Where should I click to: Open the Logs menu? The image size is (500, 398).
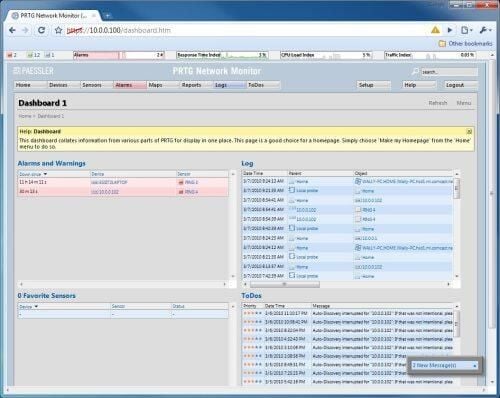[x=230, y=85]
